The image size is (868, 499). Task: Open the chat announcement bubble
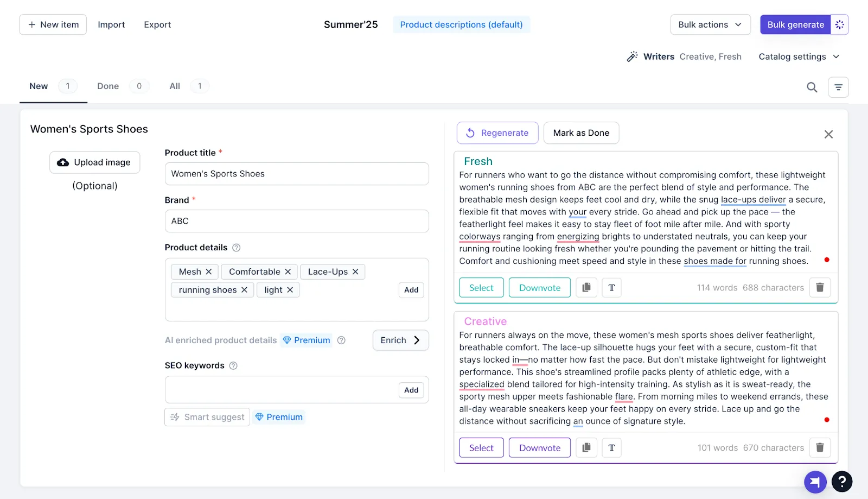coord(815,482)
